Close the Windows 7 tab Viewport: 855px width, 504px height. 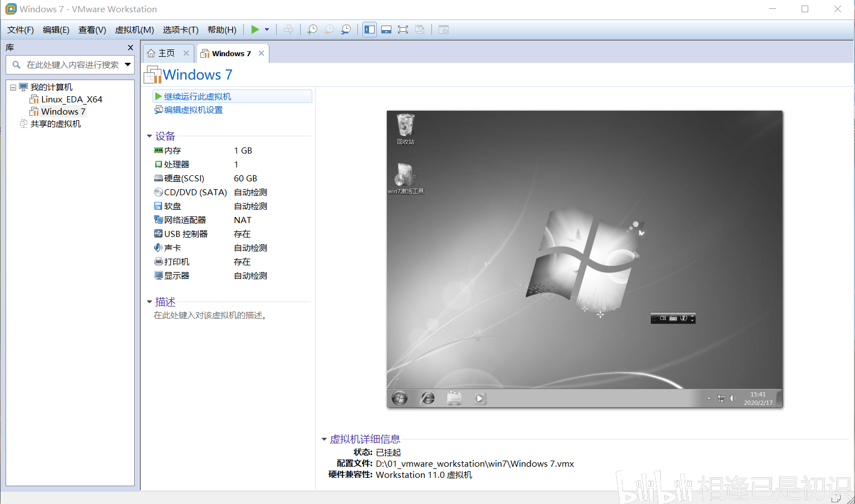pos(261,53)
